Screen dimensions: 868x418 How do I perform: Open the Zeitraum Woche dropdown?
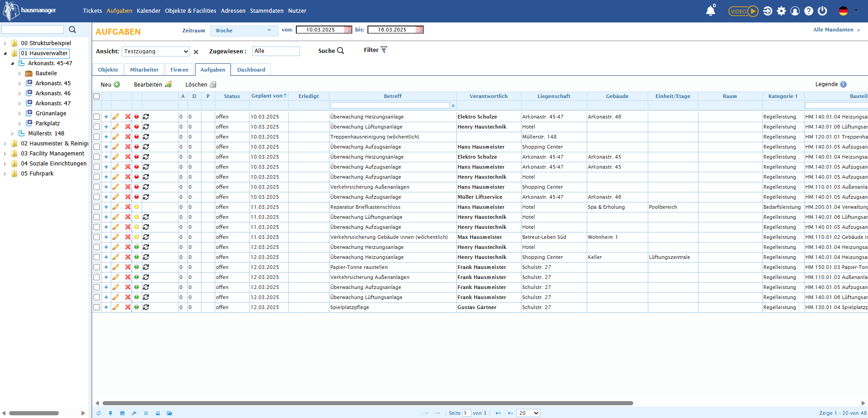click(244, 31)
